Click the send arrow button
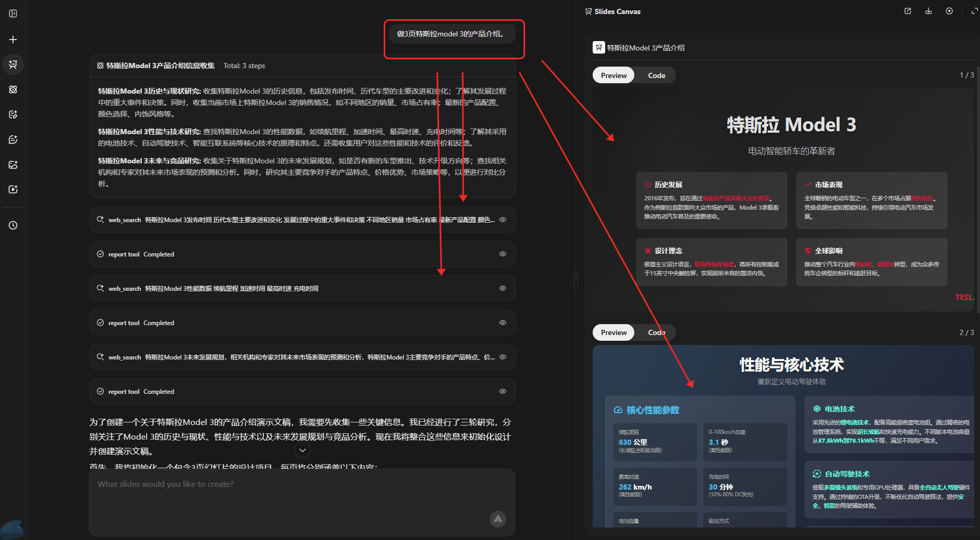The width and height of the screenshot is (980, 540). [x=498, y=519]
